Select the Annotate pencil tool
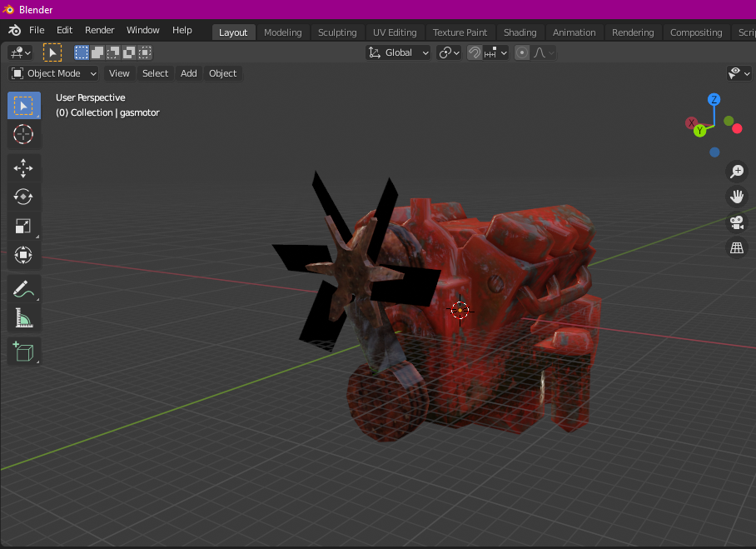This screenshot has height=549, width=756. [23, 289]
